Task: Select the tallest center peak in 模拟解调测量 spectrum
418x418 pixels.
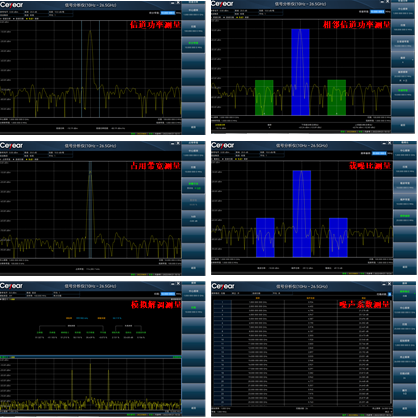Action: (x=90, y=383)
